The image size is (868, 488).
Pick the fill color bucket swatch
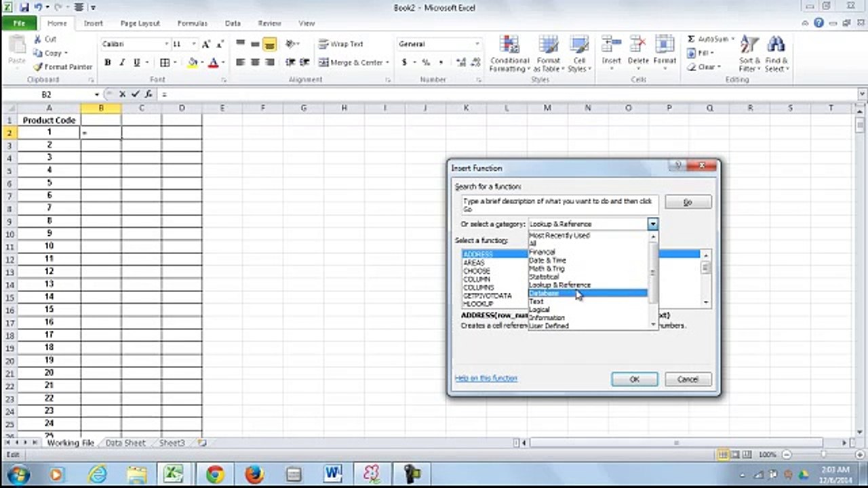(x=192, y=62)
